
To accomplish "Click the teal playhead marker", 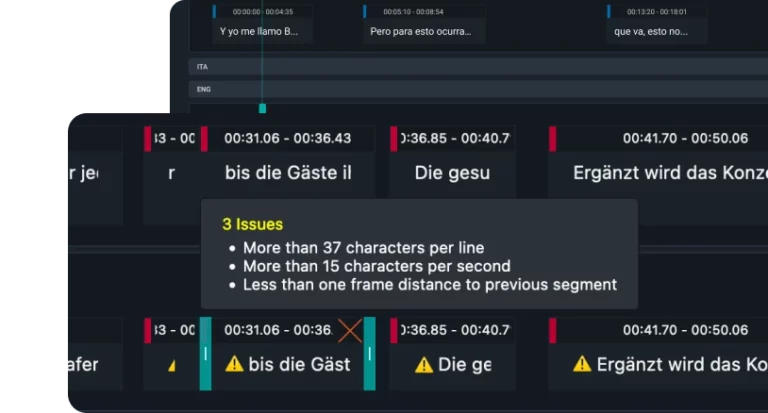I will pos(262,108).
